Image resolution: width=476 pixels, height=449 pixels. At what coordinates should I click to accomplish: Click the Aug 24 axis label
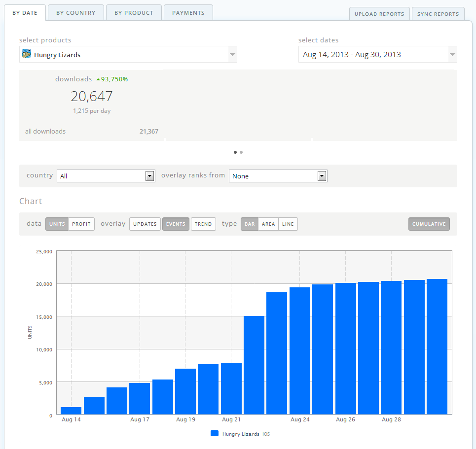coord(300,419)
